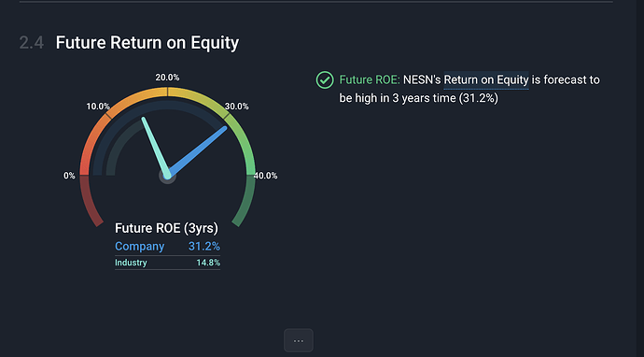
Task: Click the Company 31.2% value
Action: [204, 247]
